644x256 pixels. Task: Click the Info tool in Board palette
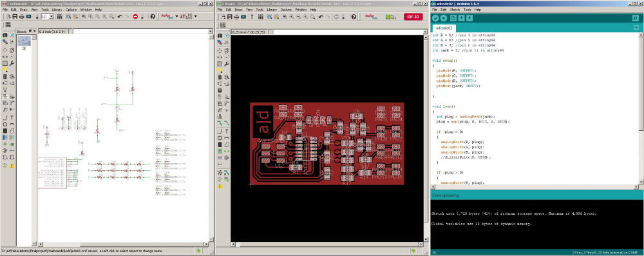(220, 35)
